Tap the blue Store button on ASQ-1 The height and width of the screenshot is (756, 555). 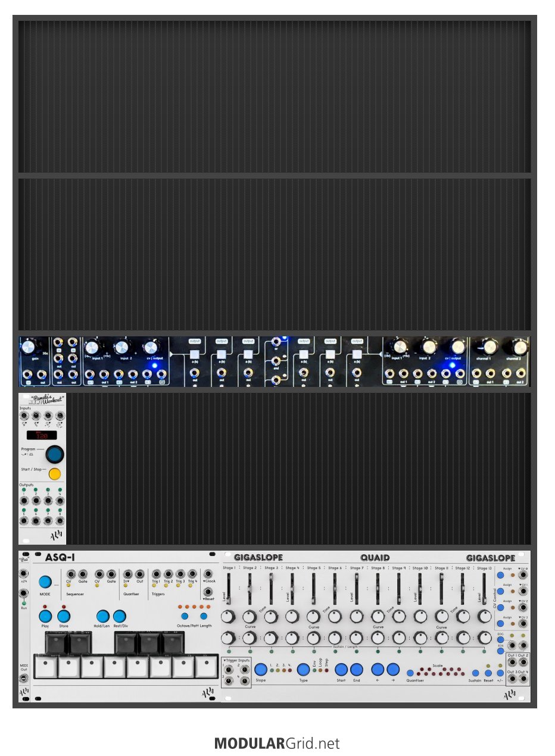pos(64,616)
